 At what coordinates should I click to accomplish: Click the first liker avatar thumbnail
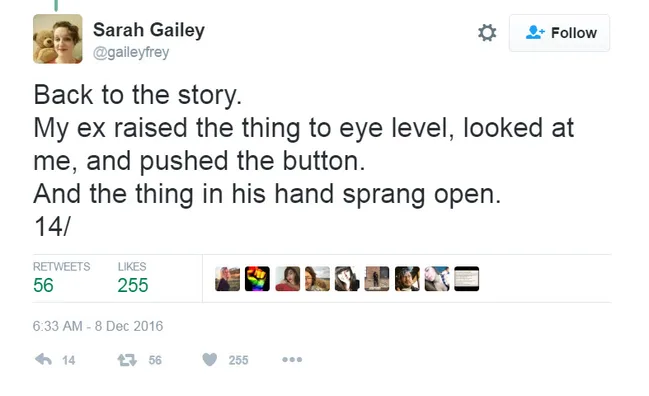pos(227,278)
